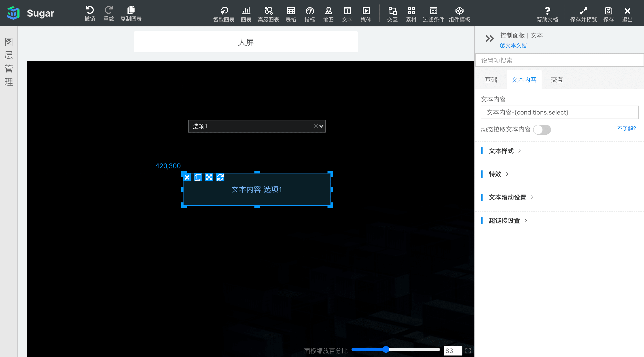The height and width of the screenshot is (357, 644).
Task: Open the 文本文档 help link
Action: tap(513, 45)
